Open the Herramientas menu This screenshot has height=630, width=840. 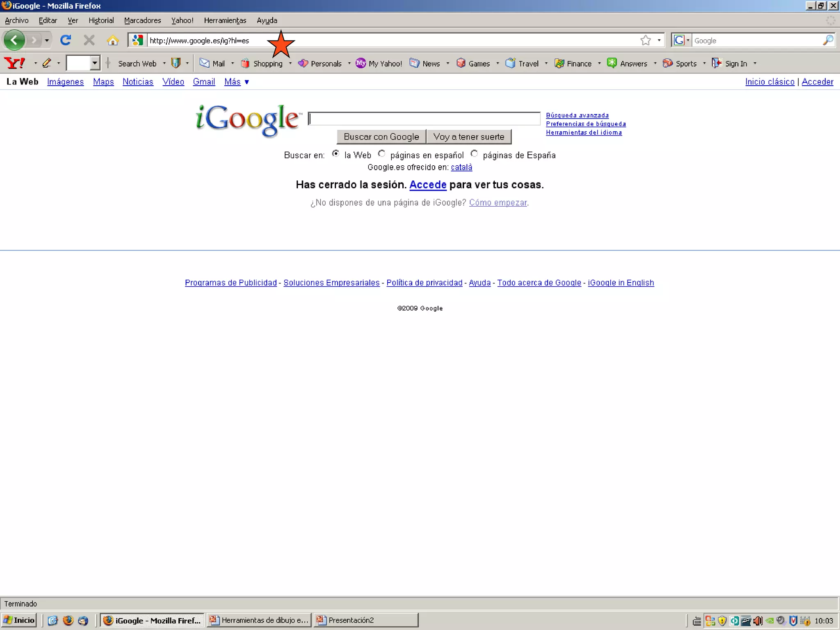click(225, 20)
